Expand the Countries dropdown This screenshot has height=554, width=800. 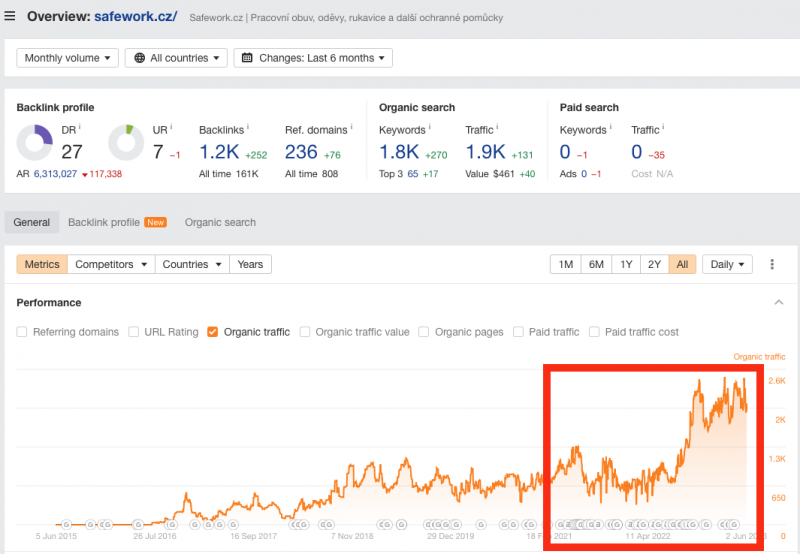192,264
